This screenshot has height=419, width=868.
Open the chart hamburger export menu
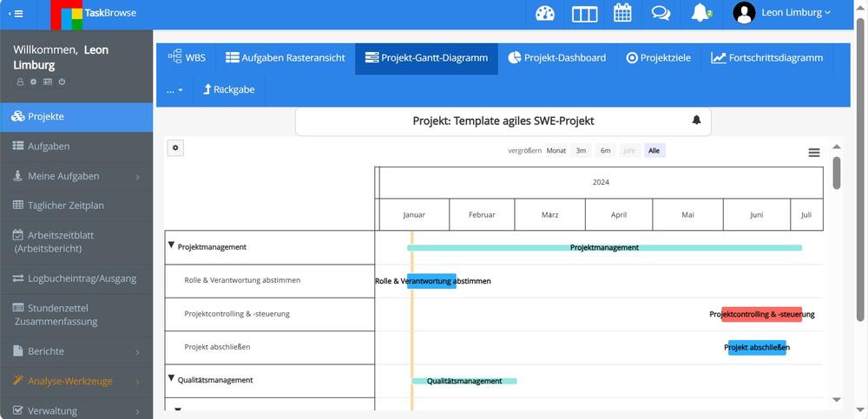click(814, 153)
